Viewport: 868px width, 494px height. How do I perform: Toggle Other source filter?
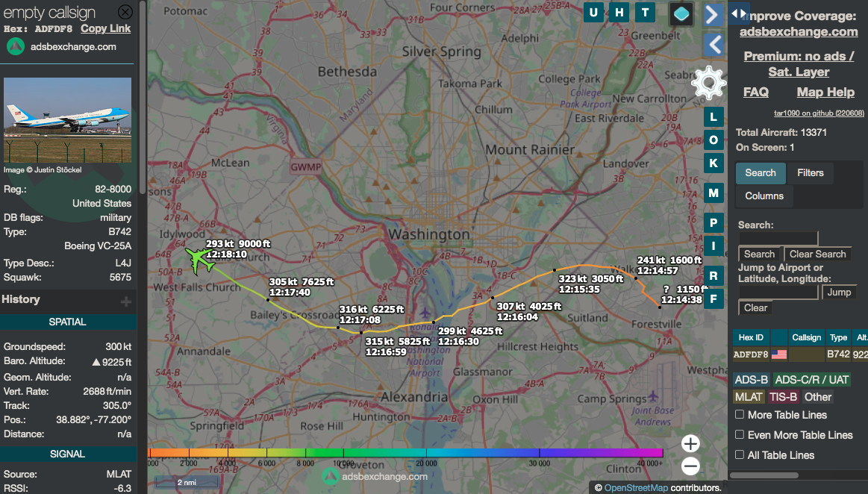(818, 397)
